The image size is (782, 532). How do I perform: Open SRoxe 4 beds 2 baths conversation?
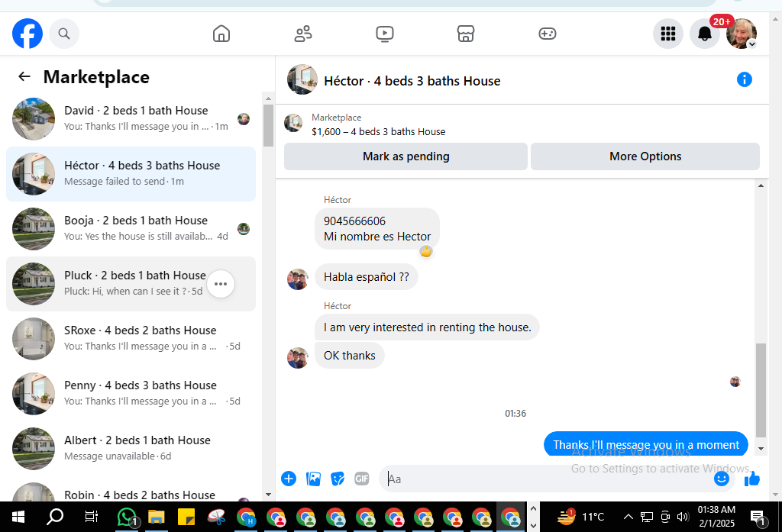pos(131,338)
